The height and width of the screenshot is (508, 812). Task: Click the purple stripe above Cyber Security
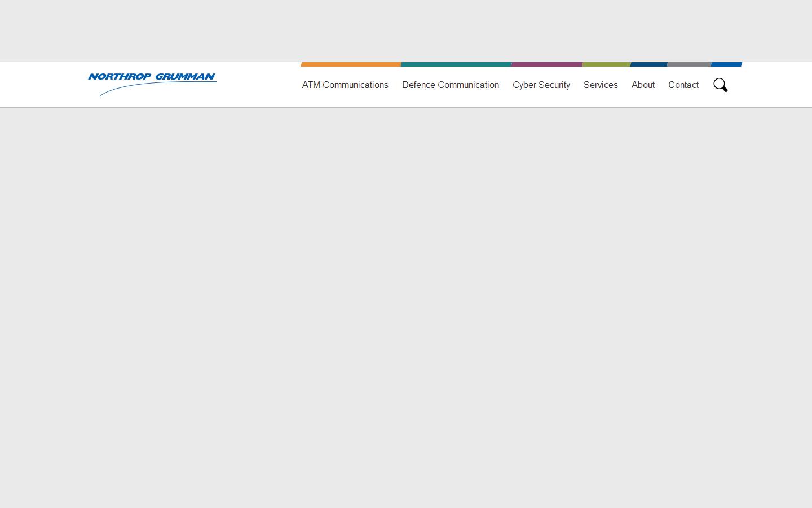coord(546,64)
